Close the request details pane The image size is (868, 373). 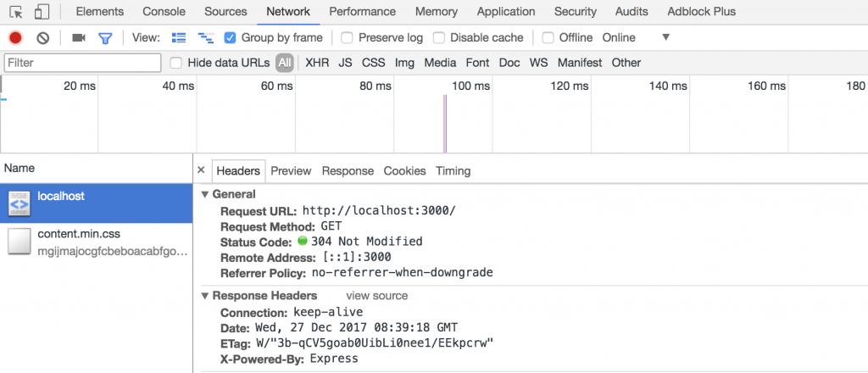point(201,170)
